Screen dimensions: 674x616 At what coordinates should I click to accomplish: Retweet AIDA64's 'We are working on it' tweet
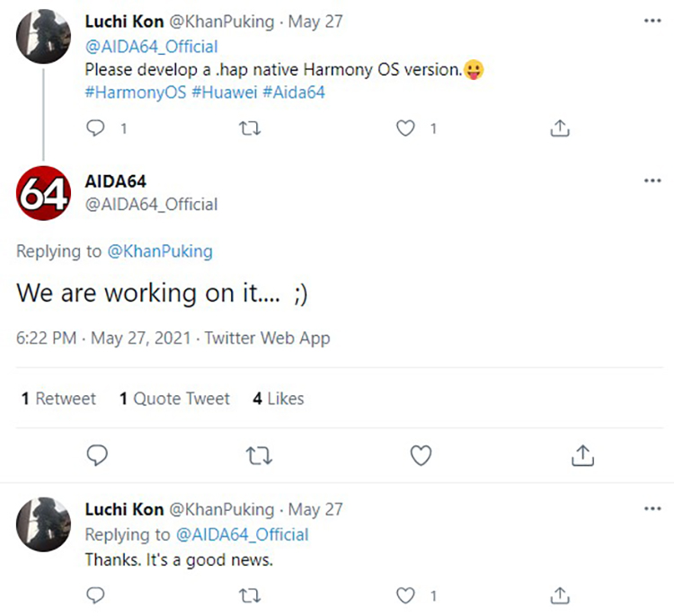pyautogui.click(x=259, y=456)
